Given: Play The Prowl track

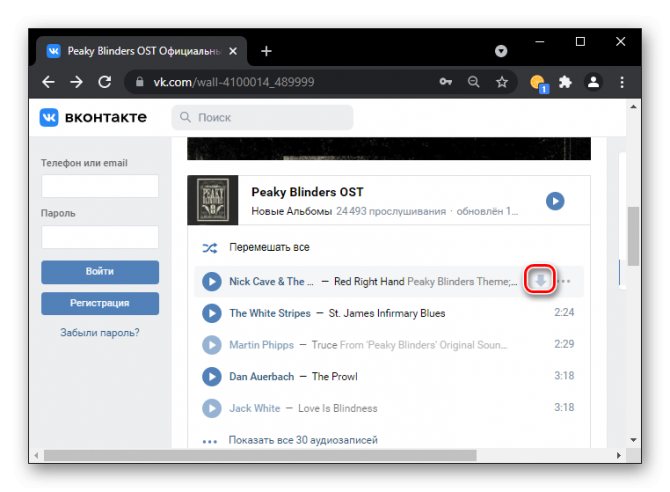Looking at the screenshot, I should [x=212, y=377].
